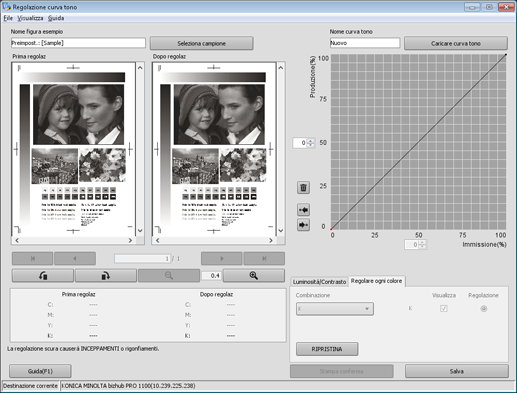The width and height of the screenshot is (517, 393).
Task: Rotate sample image counterclockwise
Action: click(x=43, y=276)
